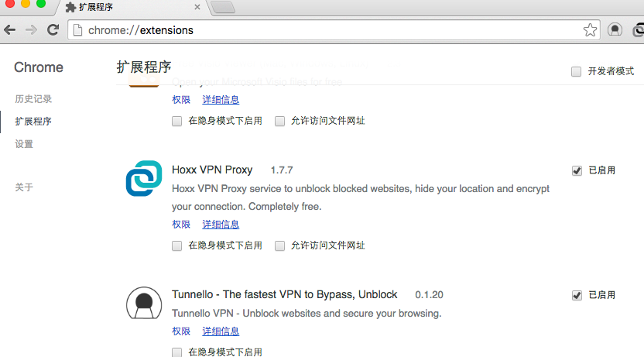The width and height of the screenshot is (644, 357).
Task: Disable Hoxx VPN Proxy via 已启用 checkbox
Action: pyautogui.click(x=577, y=170)
